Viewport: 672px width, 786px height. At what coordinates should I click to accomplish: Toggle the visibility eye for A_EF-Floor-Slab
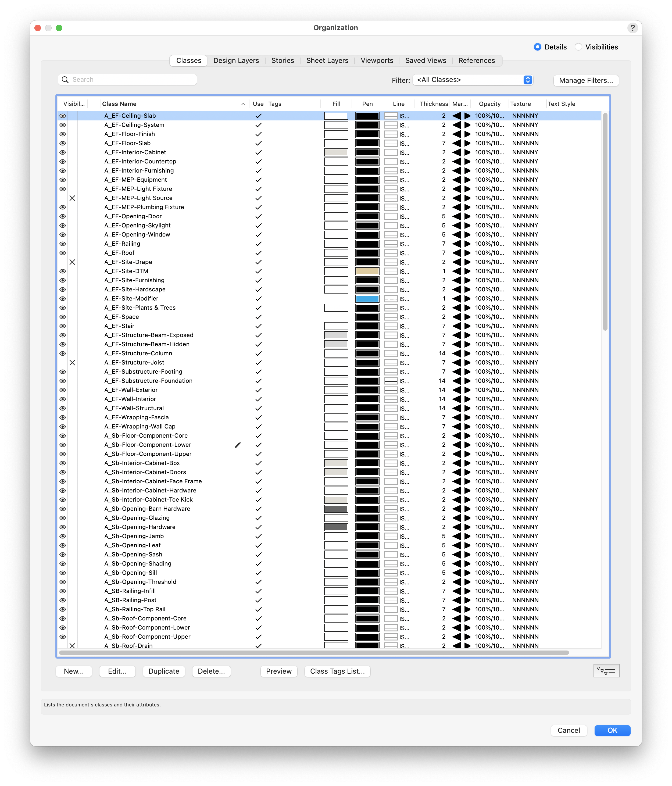(x=63, y=143)
